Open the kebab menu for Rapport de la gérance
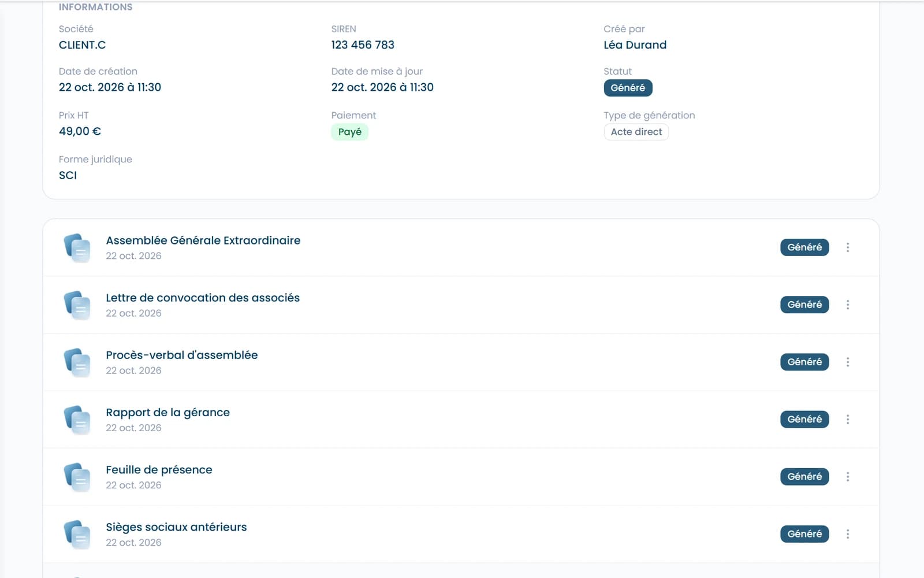 click(x=848, y=419)
